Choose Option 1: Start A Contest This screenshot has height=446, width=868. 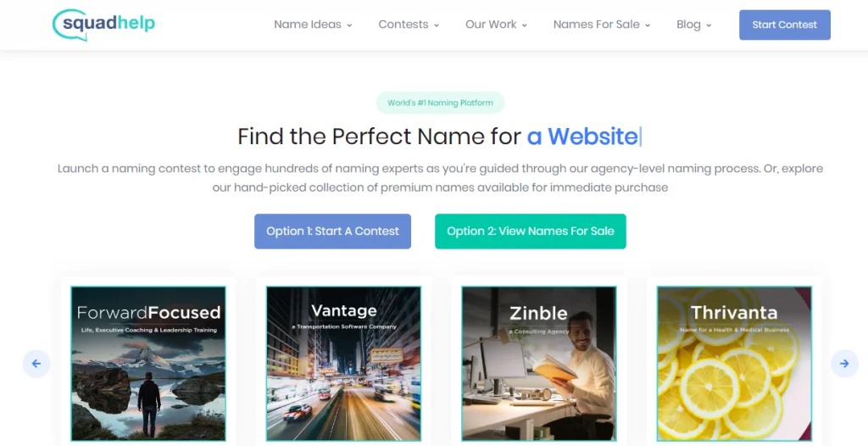pyautogui.click(x=332, y=231)
